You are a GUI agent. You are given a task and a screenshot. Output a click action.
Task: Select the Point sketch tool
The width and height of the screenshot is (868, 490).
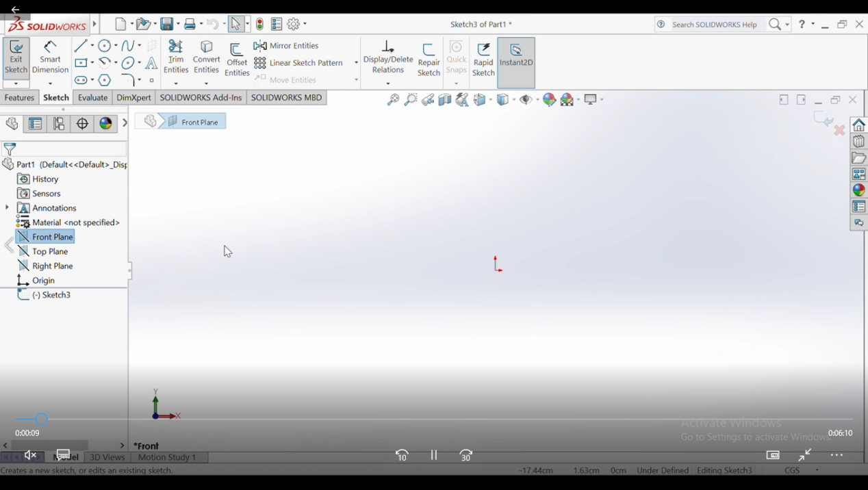tap(151, 81)
